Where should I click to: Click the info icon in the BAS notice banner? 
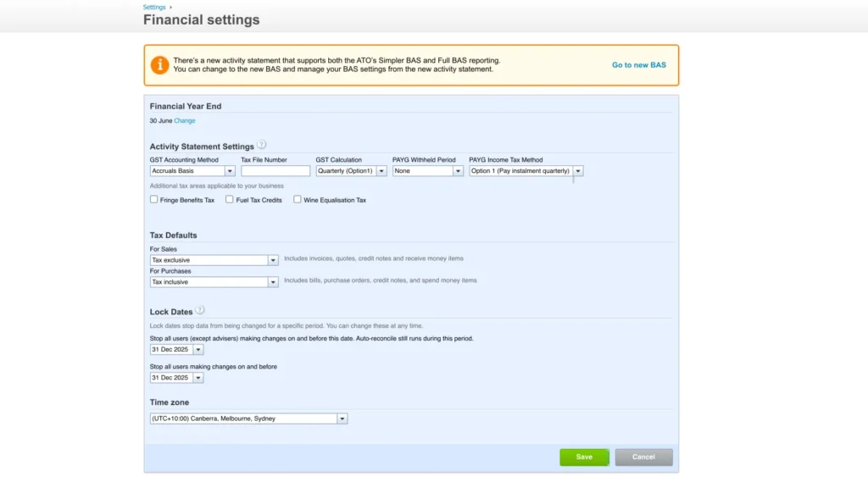[x=159, y=64]
